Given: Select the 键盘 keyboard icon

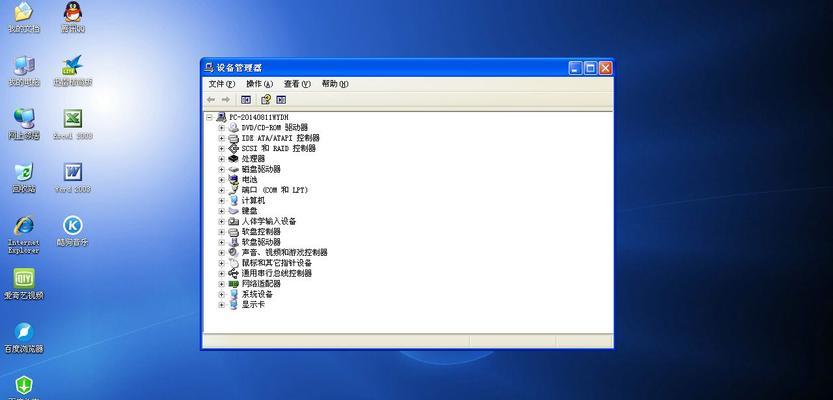Looking at the screenshot, I should click(233, 211).
